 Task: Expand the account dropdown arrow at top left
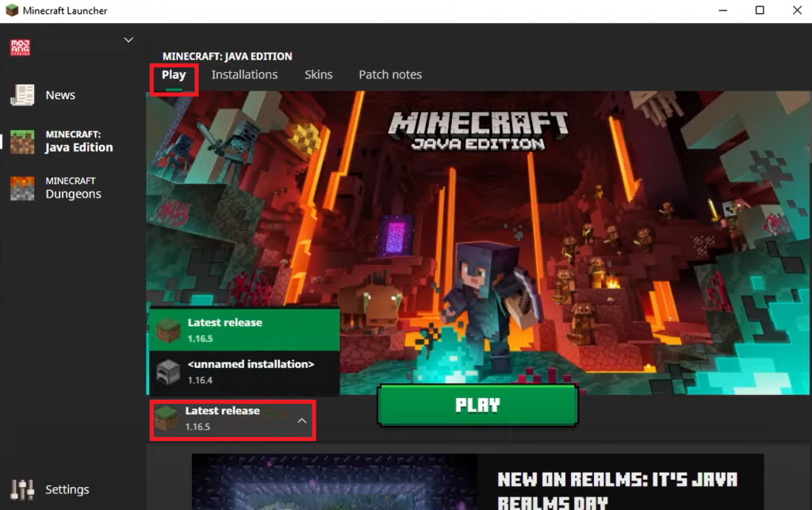coord(127,38)
